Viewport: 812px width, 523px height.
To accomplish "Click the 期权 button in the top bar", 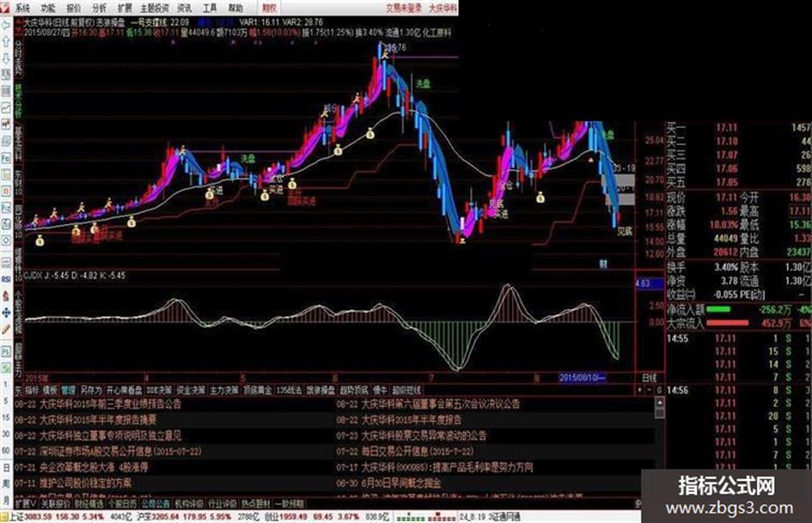I will pyautogui.click(x=269, y=8).
